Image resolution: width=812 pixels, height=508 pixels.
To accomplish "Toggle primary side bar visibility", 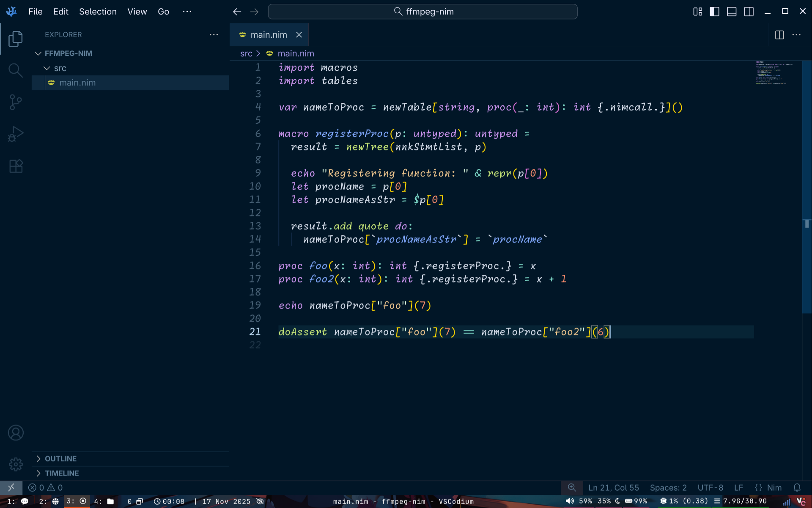I will [714, 11].
